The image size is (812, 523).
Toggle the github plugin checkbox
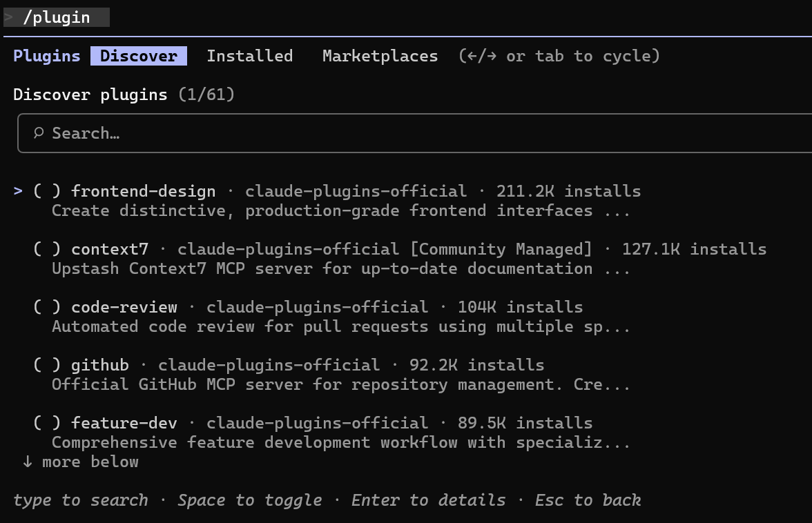coord(47,365)
